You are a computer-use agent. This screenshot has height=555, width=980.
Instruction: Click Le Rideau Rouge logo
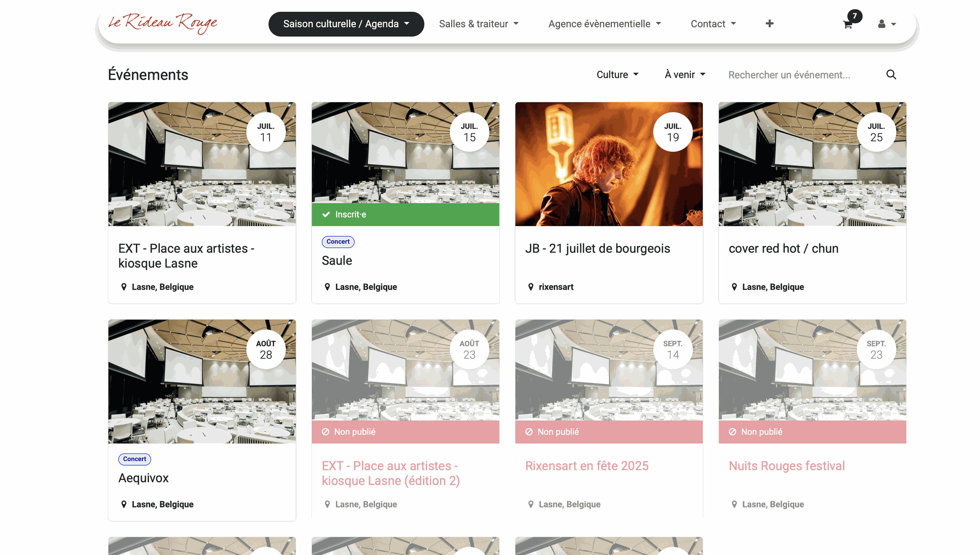pos(163,23)
